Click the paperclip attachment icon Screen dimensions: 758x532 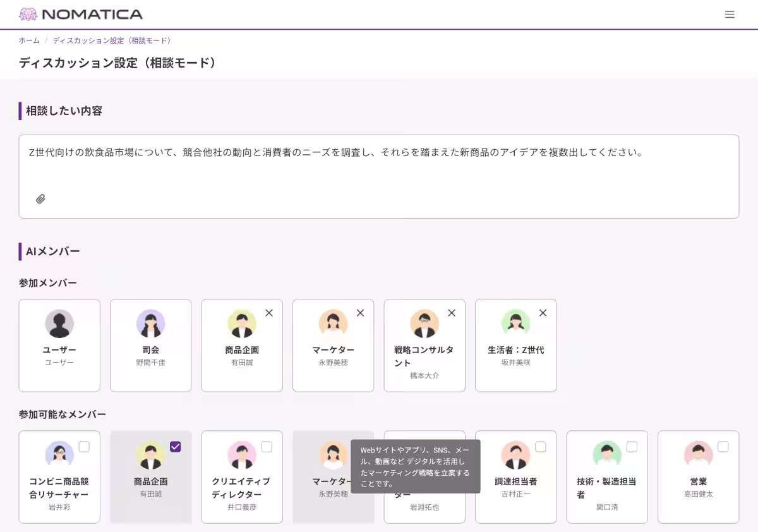click(41, 199)
